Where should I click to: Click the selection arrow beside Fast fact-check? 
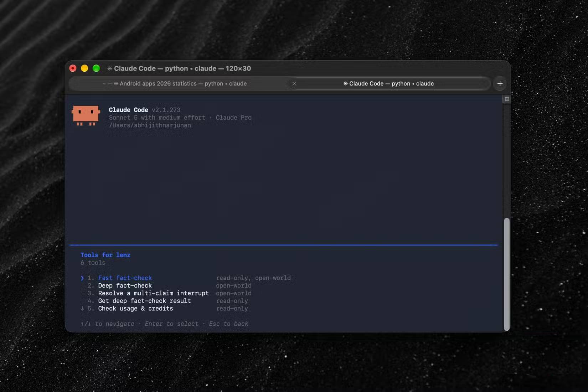tap(82, 278)
